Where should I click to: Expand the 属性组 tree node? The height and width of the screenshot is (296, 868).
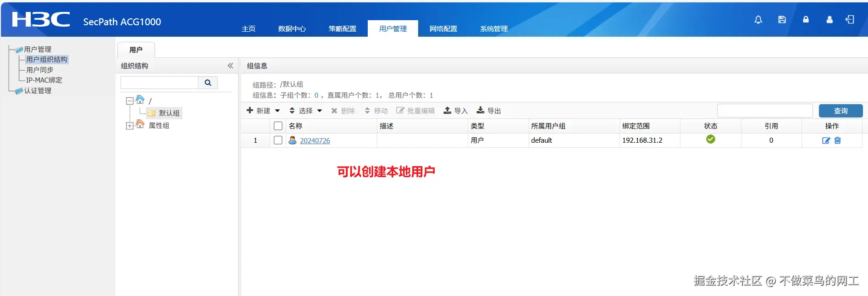tap(130, 125)
